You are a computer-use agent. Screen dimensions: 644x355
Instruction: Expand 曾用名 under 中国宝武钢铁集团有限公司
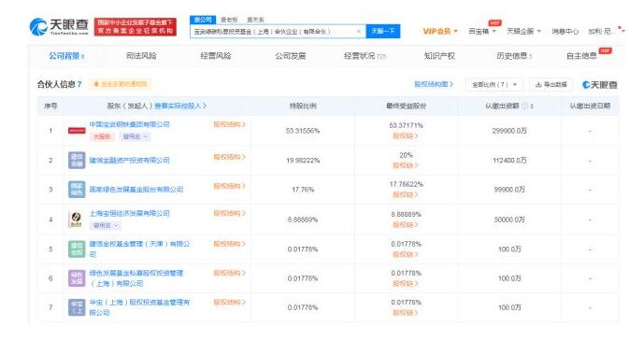(x=135, y=136)
